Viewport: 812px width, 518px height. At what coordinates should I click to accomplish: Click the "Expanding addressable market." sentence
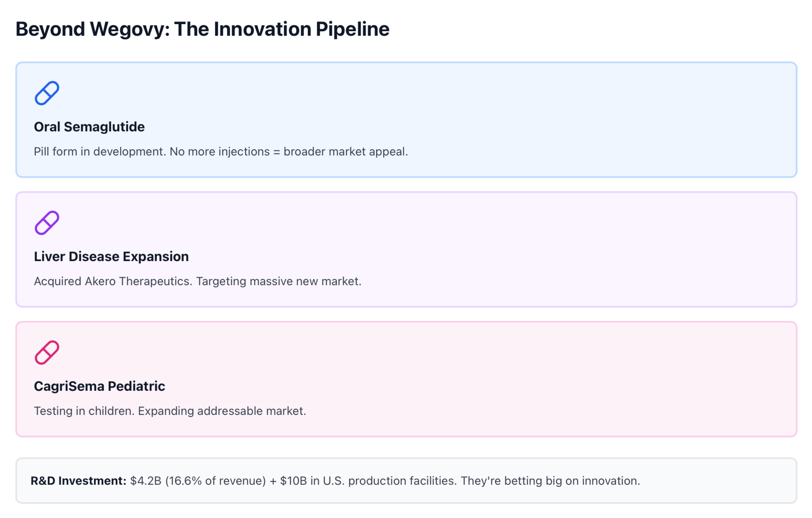(222, 411)
